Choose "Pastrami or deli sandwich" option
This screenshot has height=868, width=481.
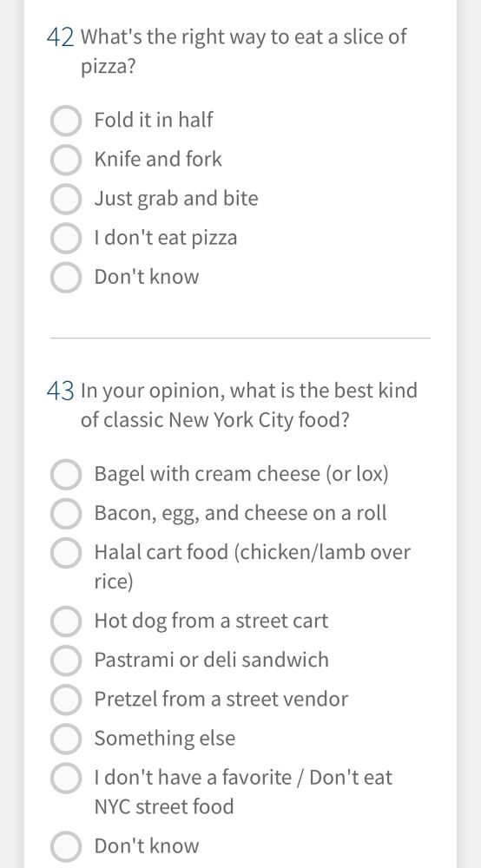[x=66, y=661]
